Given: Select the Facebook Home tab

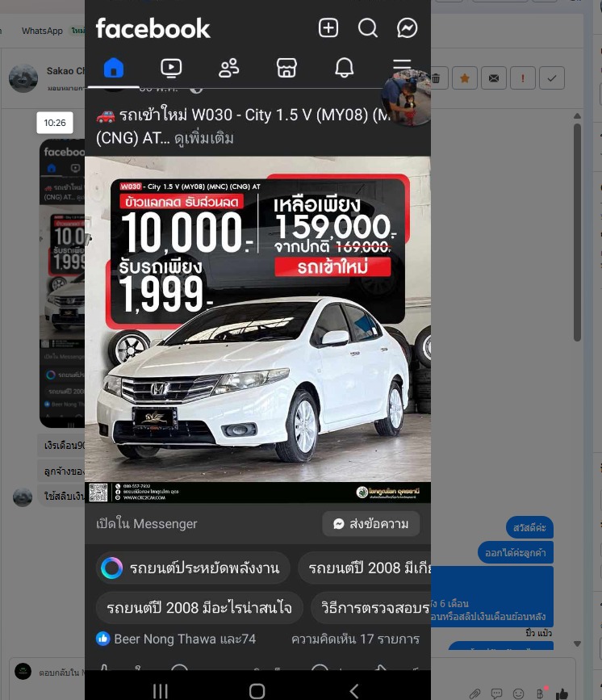Looking at the screenshot, I should pyautogui.click(x=113, y=69).
